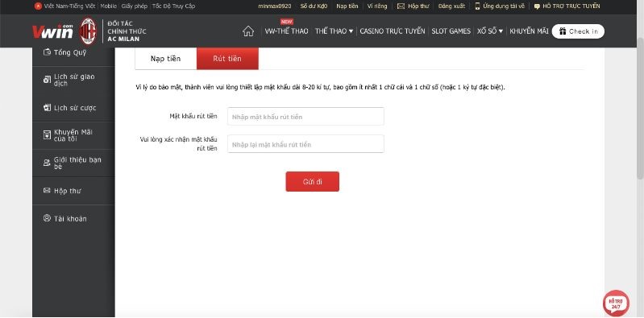Screen dimensions: 644x318
Task: Click the Vui lòng xác nhận mật khẩu label
Action: [179, 144]
